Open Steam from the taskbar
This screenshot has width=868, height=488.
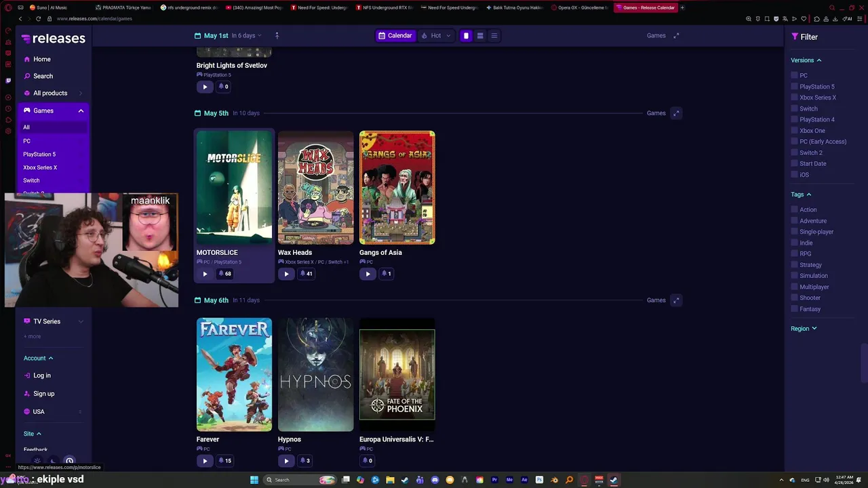[614, 480]
